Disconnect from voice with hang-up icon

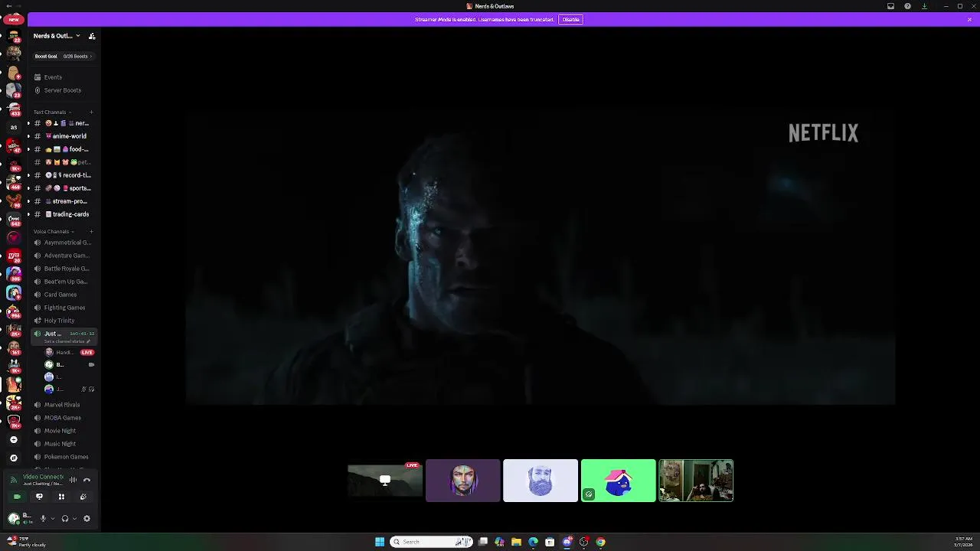click(87, 480)
